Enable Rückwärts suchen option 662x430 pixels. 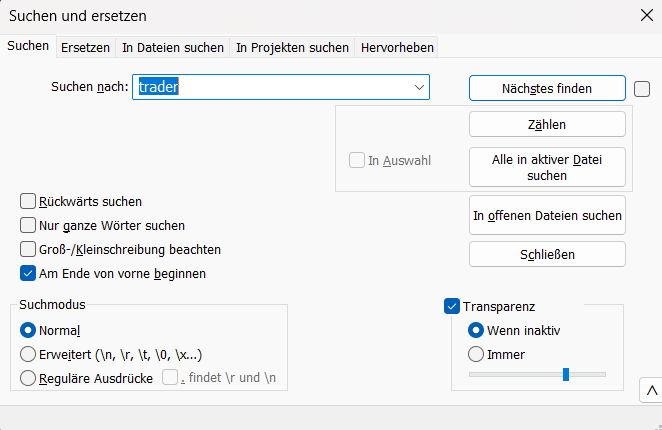click(x=28, y=201)
